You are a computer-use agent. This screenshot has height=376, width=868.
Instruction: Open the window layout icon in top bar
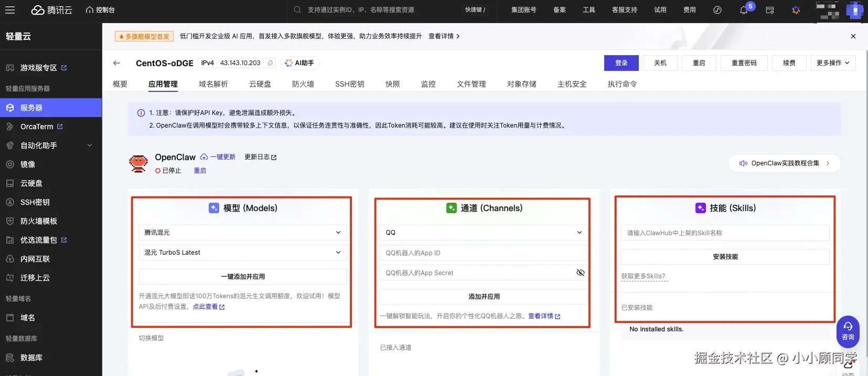[770, 10]
